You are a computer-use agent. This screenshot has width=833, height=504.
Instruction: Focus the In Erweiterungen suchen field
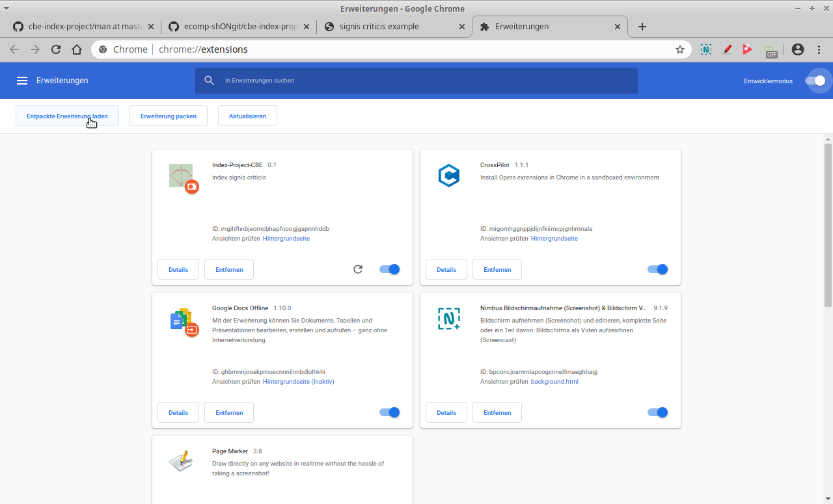pyautogui.click(x=416, y=81)
